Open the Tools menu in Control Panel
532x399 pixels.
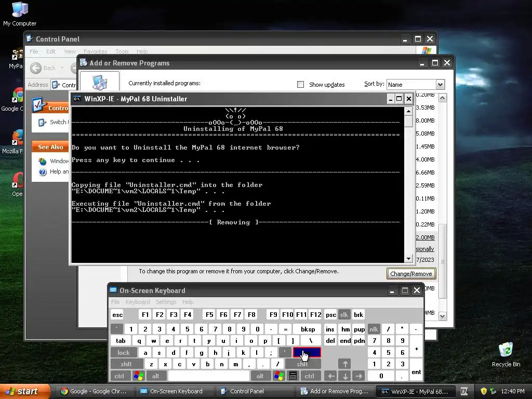(x=122, y=51)
